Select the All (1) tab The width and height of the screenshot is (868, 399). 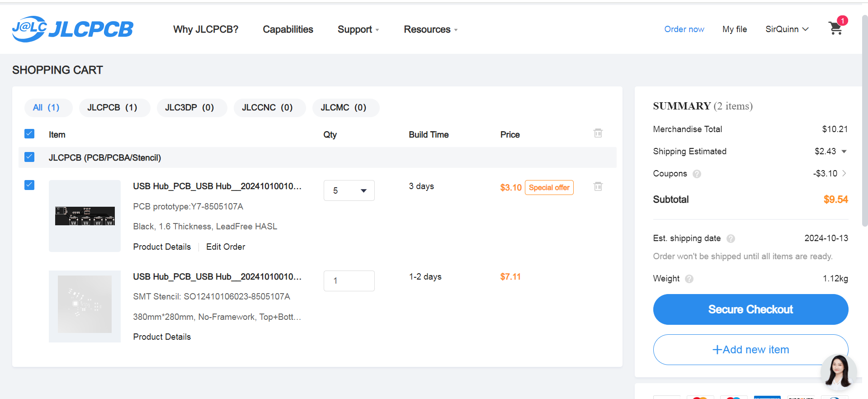[48, 108]
